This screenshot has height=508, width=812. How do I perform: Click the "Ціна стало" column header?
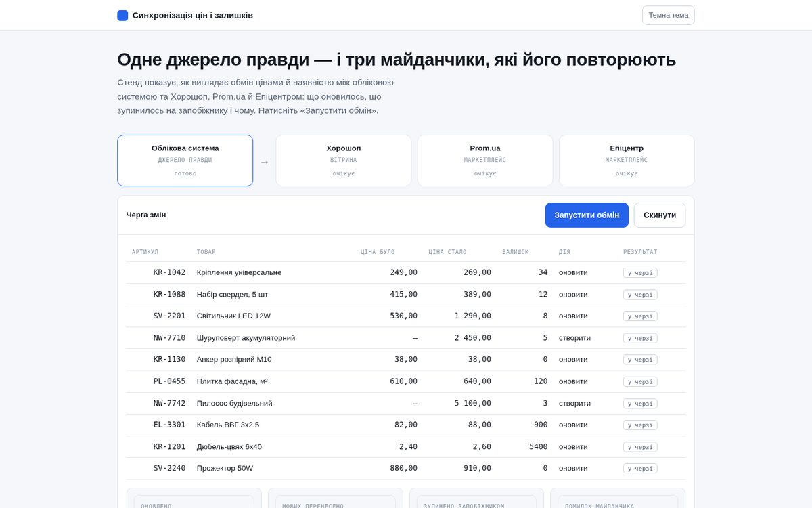[x=447, y=252]
